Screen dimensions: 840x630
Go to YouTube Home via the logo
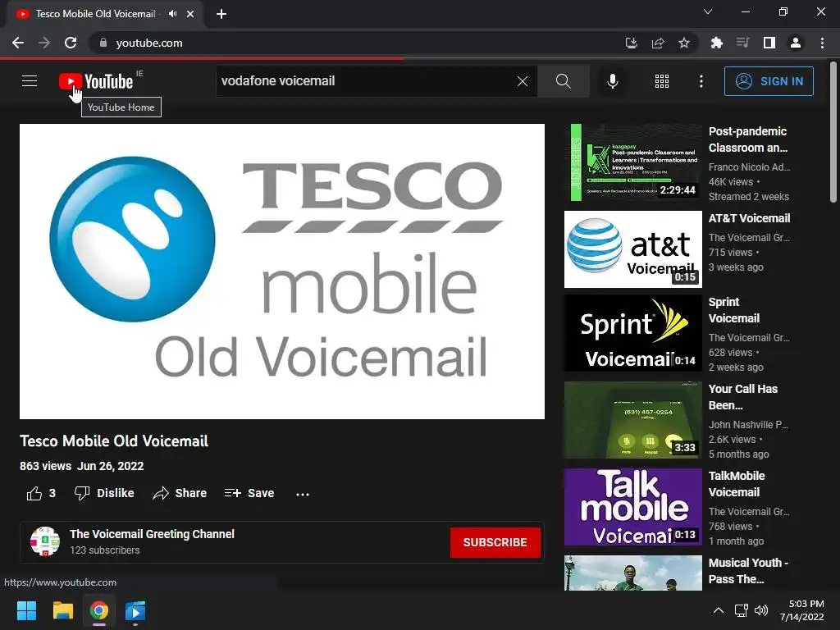pos(96,81)
